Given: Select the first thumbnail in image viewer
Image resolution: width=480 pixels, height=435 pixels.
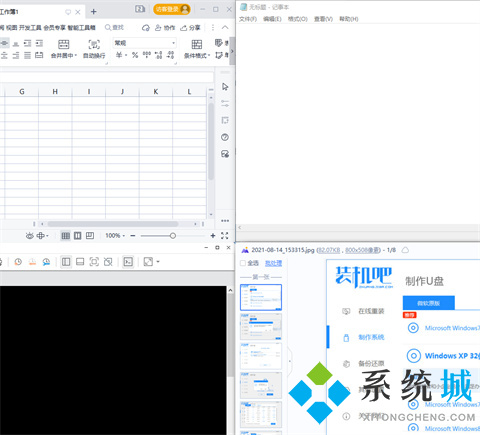Looking at the screenshot, I should coord(261,297).
